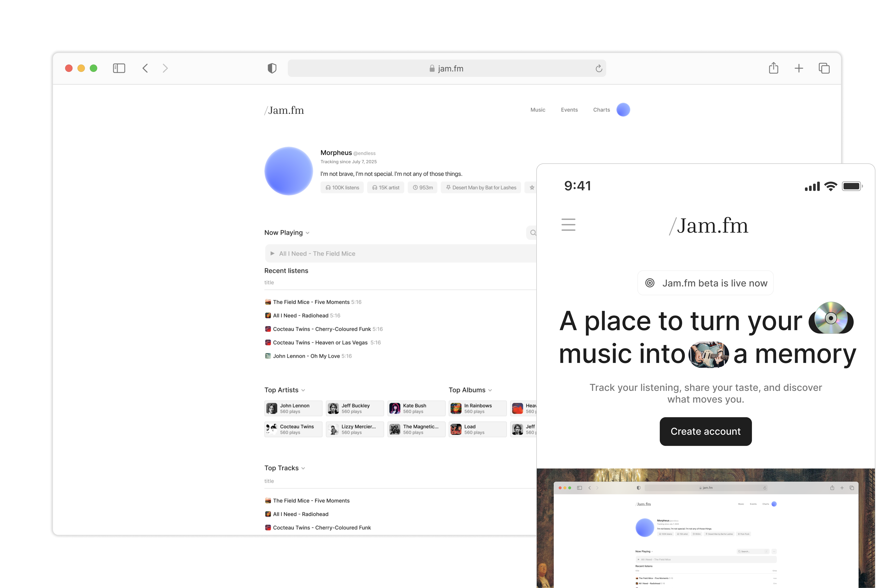This screenshot has height=588, width=894.
Task: Open top track The Field Mice - Five Moments
Action: (307, 500)
